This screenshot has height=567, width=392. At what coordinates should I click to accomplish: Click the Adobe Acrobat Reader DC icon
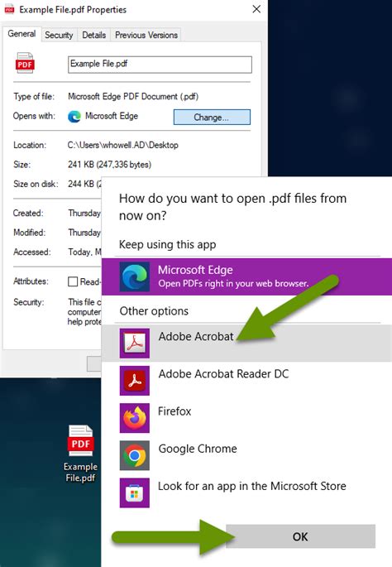pyautogui.click(x=135, y=381)
